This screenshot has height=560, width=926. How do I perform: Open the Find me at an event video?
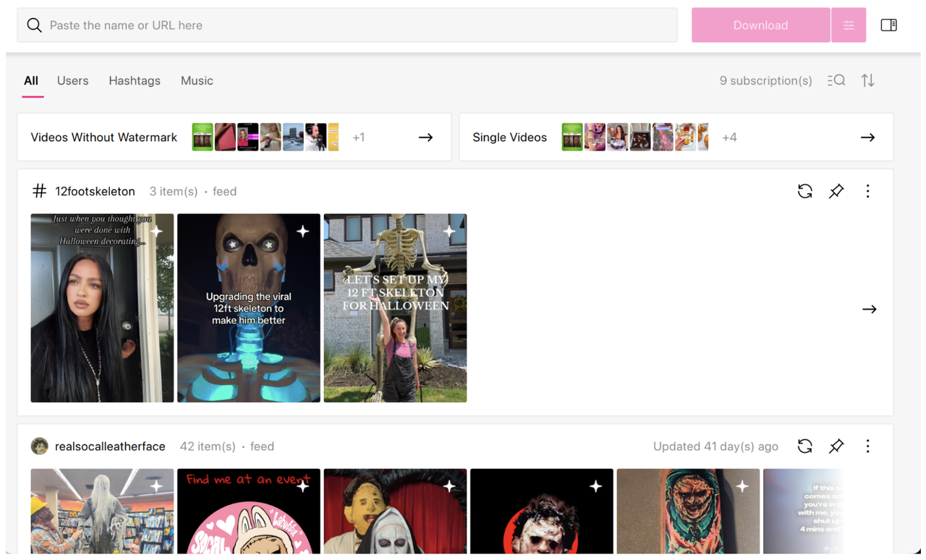(x=249, y=511)
